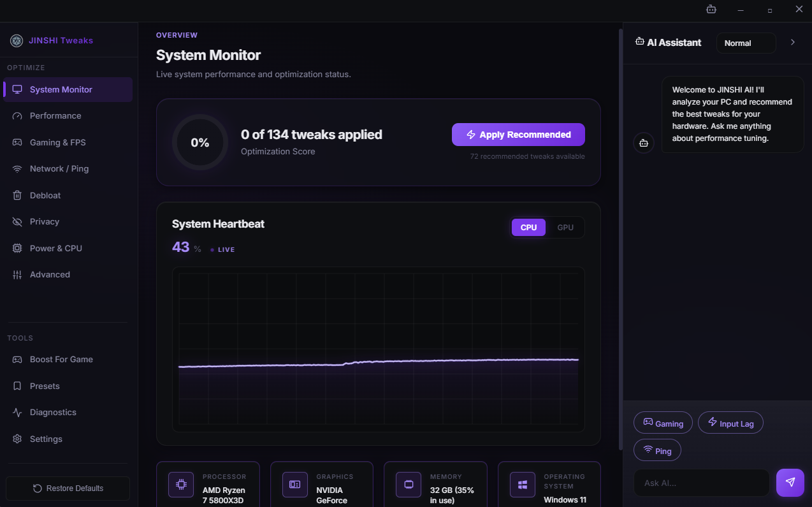
Task: Click the bot avatar beside welcome message
Action: [644, 143]
